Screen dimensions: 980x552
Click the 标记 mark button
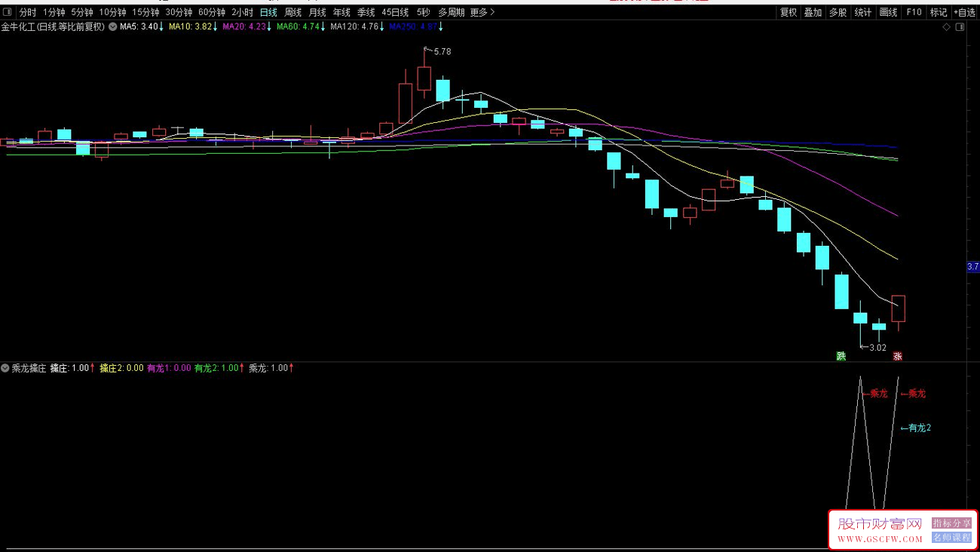tap(939, 12)
